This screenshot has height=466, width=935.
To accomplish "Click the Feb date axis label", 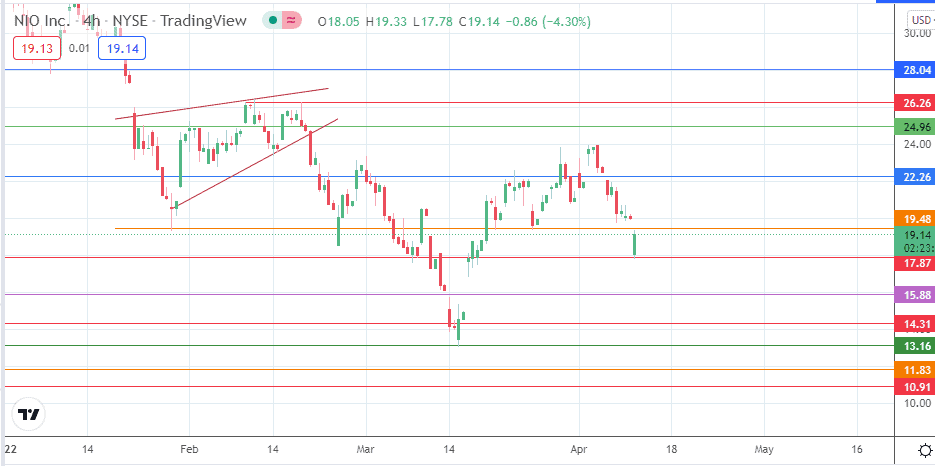I will [x=189, y=448].
